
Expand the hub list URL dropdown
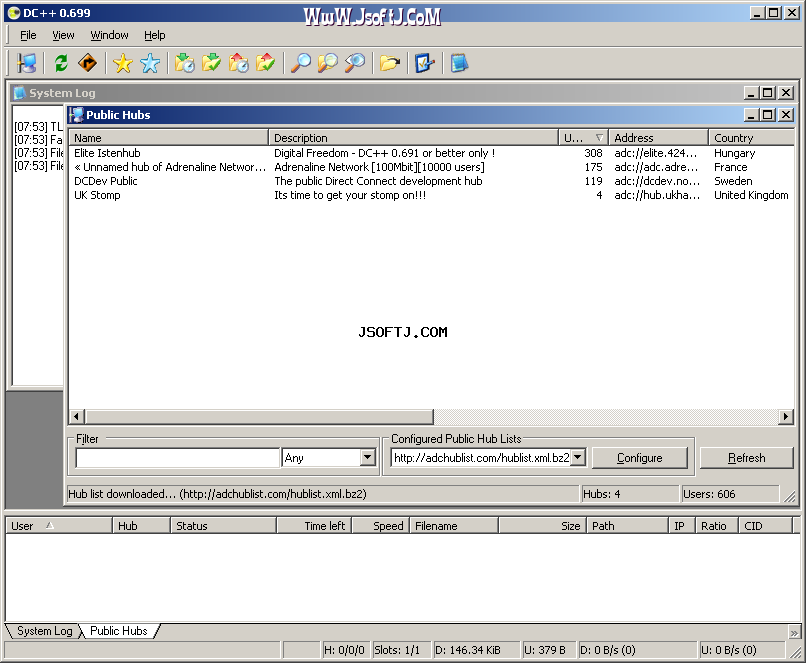(x=578, y=457)
